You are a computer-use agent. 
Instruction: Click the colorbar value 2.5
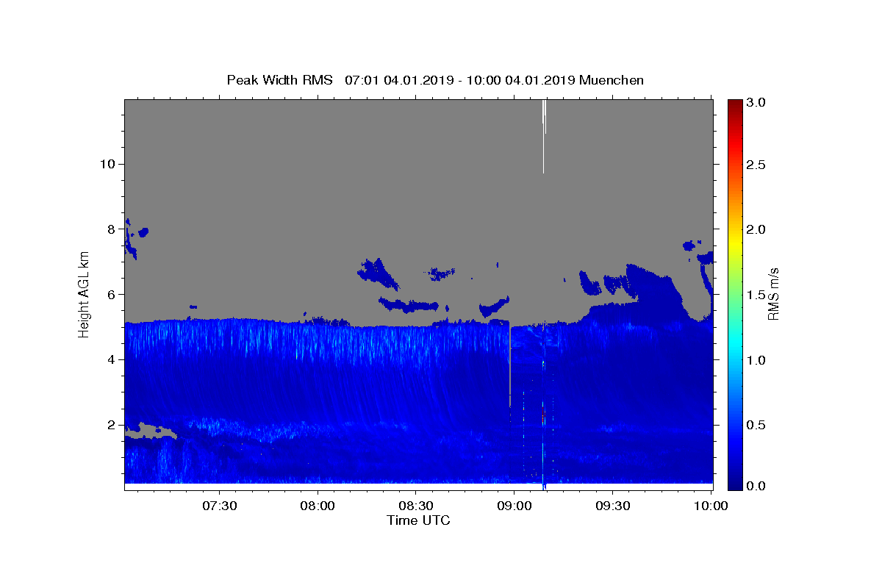(756, 165)
